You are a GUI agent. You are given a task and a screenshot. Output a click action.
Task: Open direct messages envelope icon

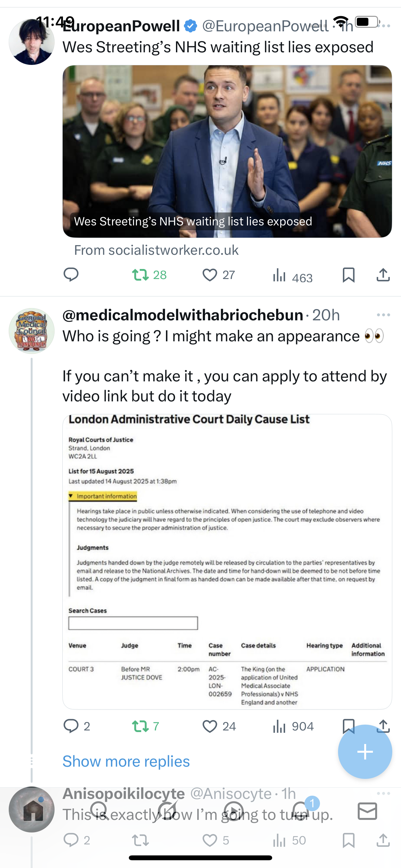[x=367, y=811]
